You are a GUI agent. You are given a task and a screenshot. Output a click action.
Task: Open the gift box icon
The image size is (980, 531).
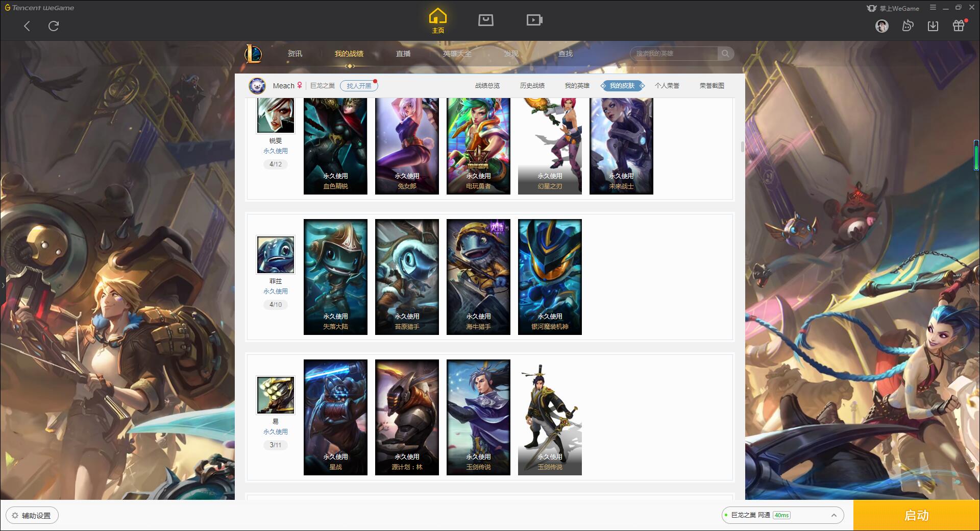pos(959,26)
